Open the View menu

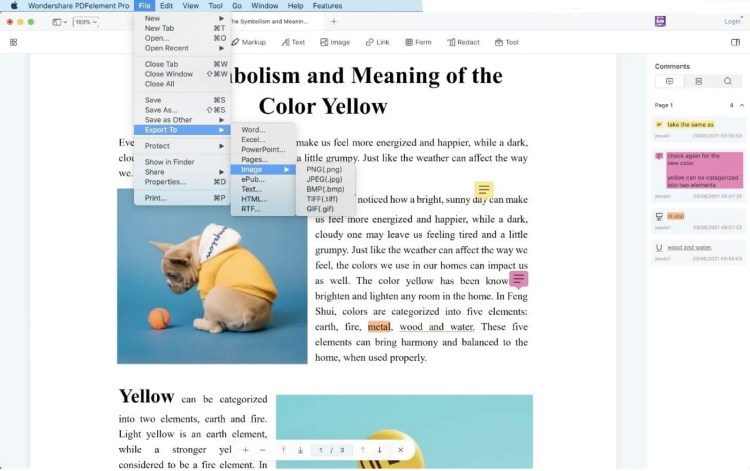(190, 6)
